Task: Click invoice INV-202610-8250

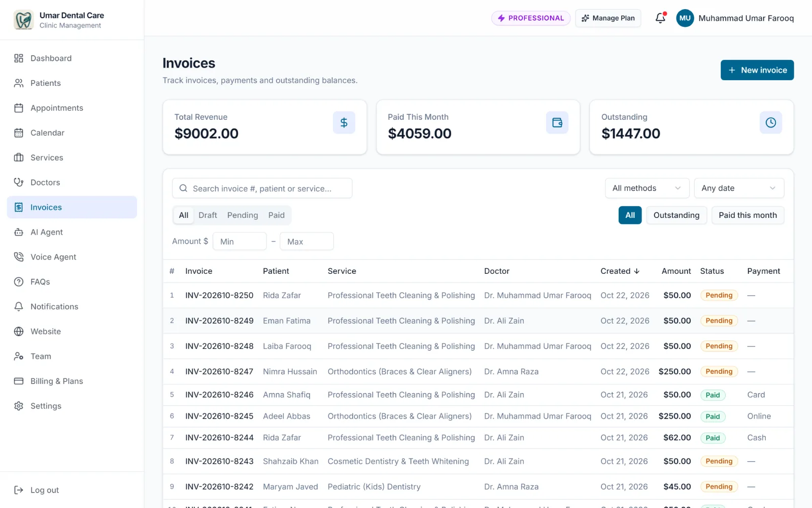Action: click(x=219, y=295)
